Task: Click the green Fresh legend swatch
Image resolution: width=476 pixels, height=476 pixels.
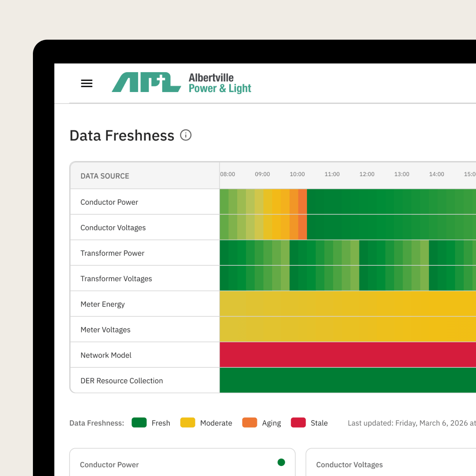Action: pos(139,422)
